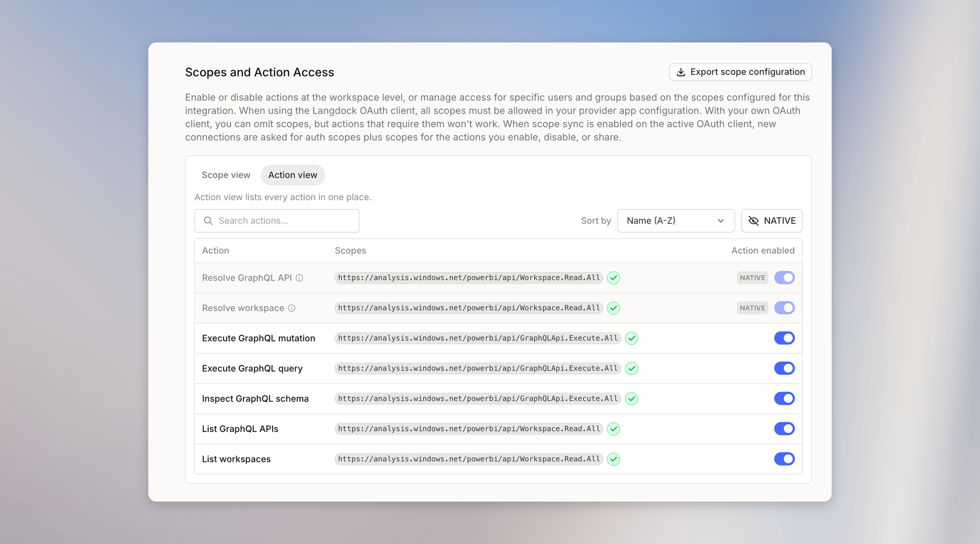Click the Scopes column header
980x544 pixels.
click(350, 251)
